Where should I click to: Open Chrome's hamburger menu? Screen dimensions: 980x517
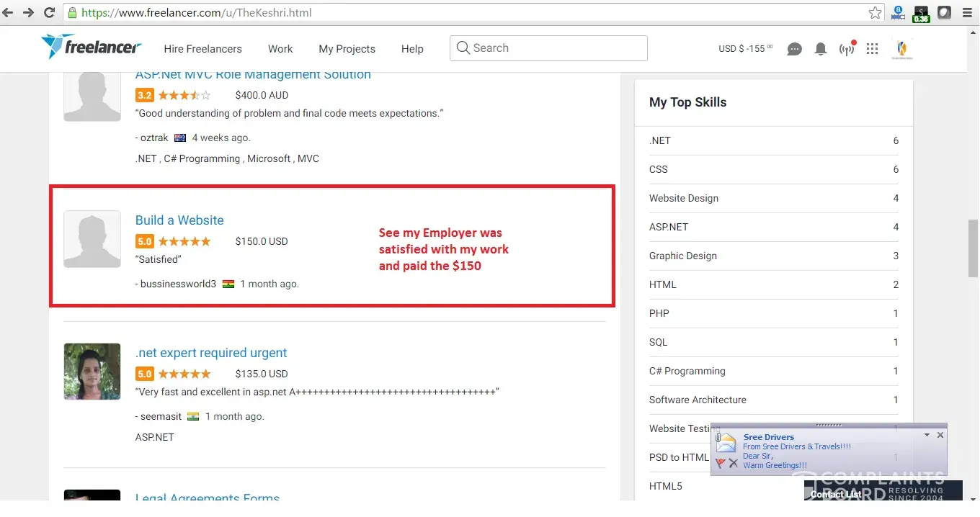968,13
